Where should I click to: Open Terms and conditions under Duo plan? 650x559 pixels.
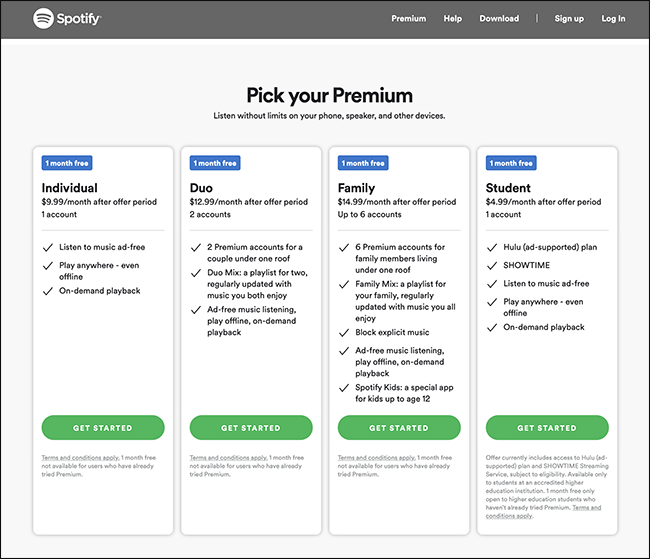pos(223,458)
